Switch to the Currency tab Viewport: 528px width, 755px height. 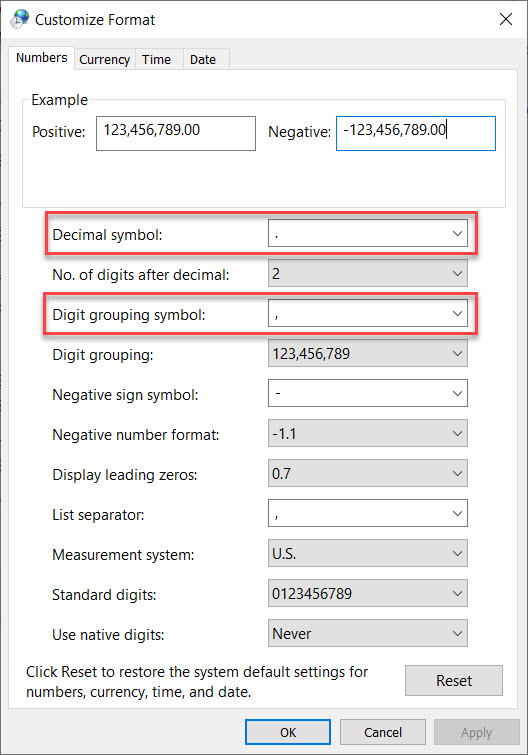[104, 59]
